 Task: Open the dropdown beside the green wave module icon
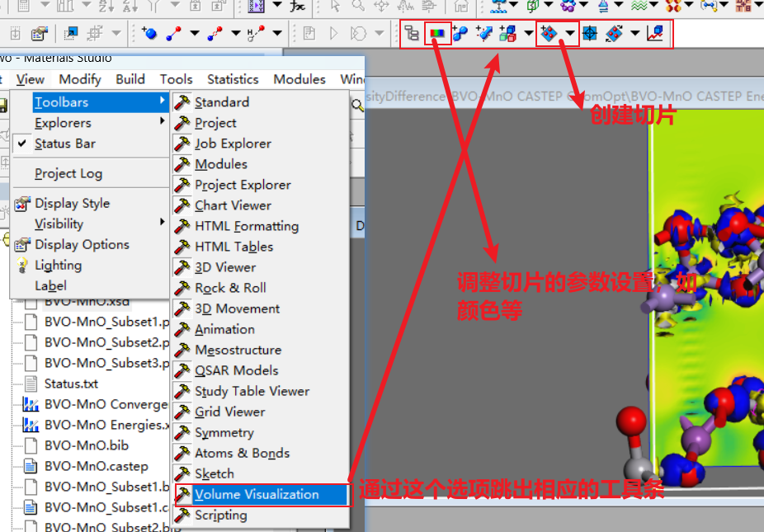pyautogui.click(x=654, y=5)
